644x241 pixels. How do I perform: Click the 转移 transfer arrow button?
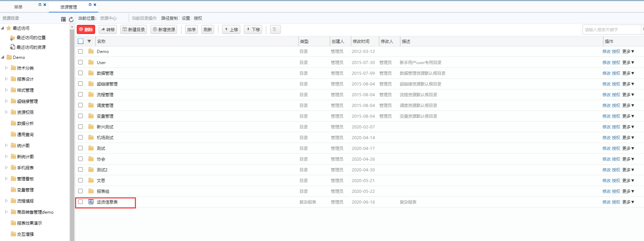coord(108,29)
